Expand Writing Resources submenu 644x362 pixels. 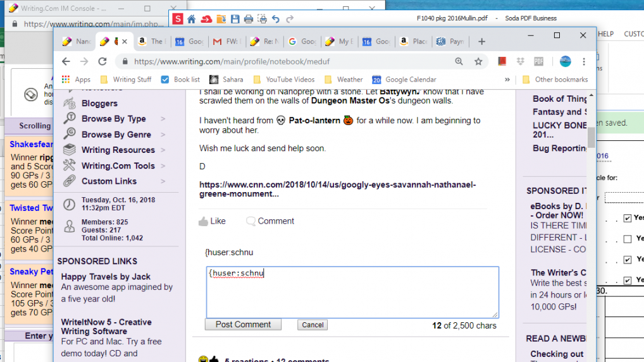tap(163, 150)
